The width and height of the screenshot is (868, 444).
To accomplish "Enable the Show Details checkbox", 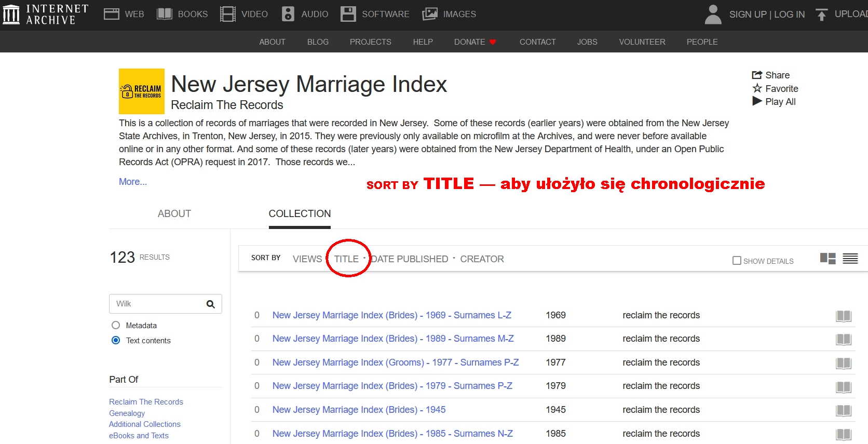I will coord(737,260).
